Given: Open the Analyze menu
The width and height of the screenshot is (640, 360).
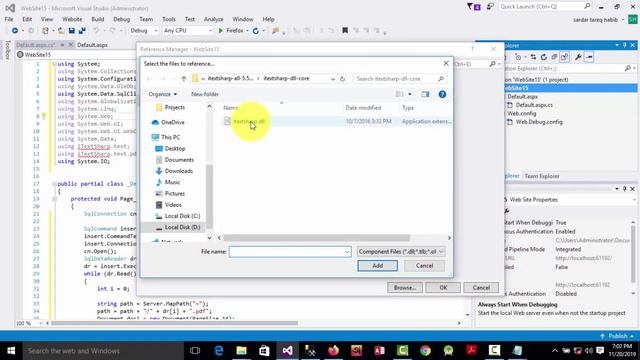Looking at the screenshot, I should [x=213, y=19].
